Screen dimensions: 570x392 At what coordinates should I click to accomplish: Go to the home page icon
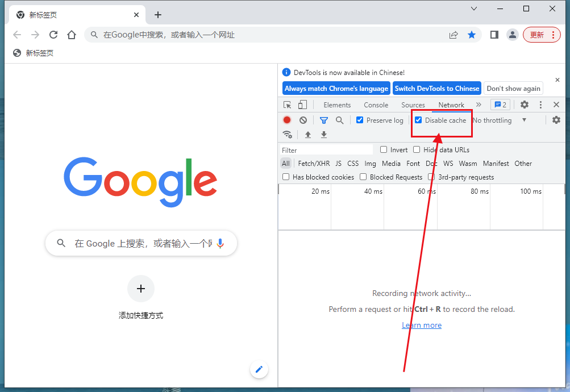point(72,35)
